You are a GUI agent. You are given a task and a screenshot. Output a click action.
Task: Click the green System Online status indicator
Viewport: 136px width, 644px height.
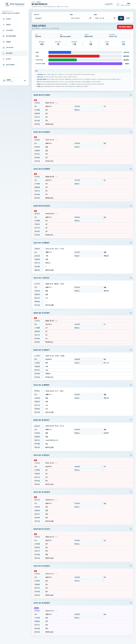coord(109,4)
